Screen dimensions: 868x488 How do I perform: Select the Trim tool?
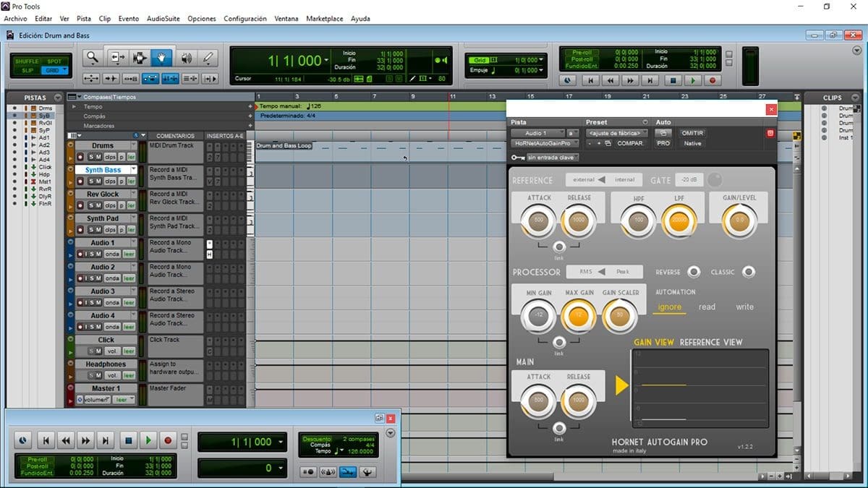[x=117, y=58]
